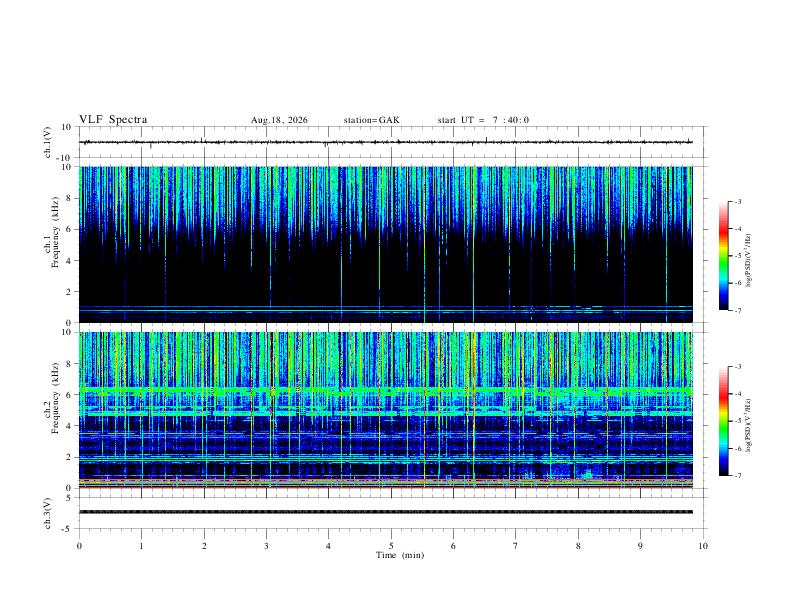Click the Time (min) axis label

coord(400,555)
